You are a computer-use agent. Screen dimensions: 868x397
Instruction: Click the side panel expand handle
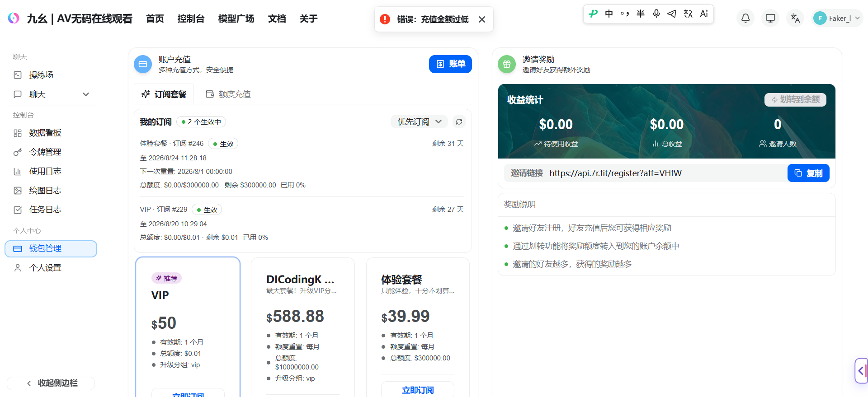tap(861, 371)
